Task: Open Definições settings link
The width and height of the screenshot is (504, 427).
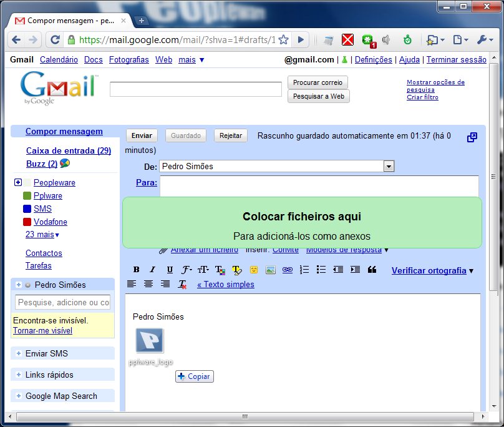Action: coord(373,60)
